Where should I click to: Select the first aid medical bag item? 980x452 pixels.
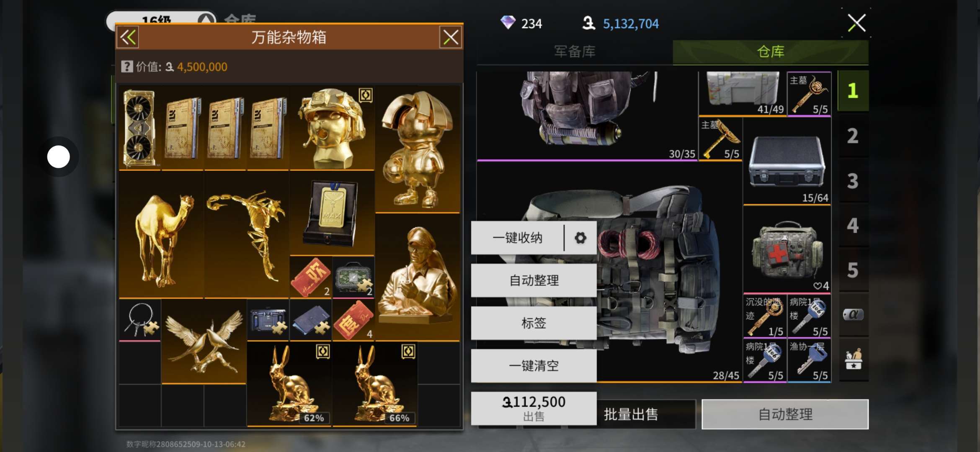tap(787, 251)
